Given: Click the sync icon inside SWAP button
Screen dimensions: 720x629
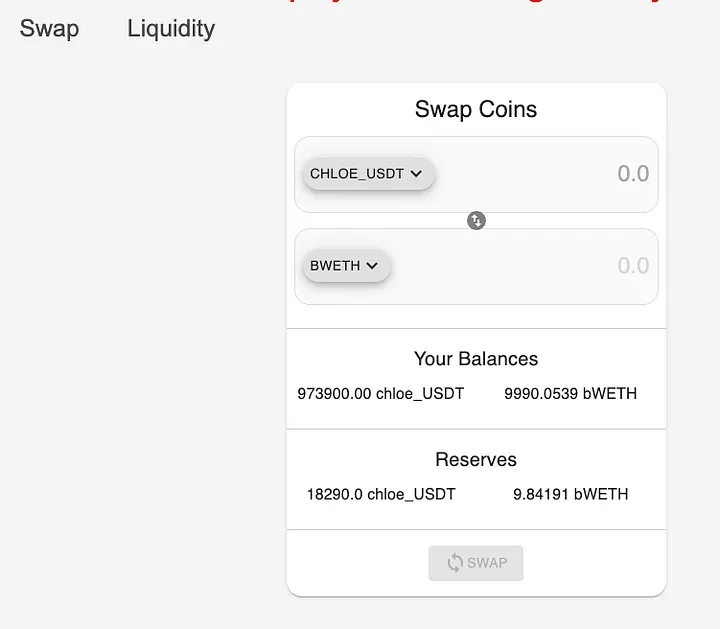Looking at the screenshot, I should coord(455,563).
